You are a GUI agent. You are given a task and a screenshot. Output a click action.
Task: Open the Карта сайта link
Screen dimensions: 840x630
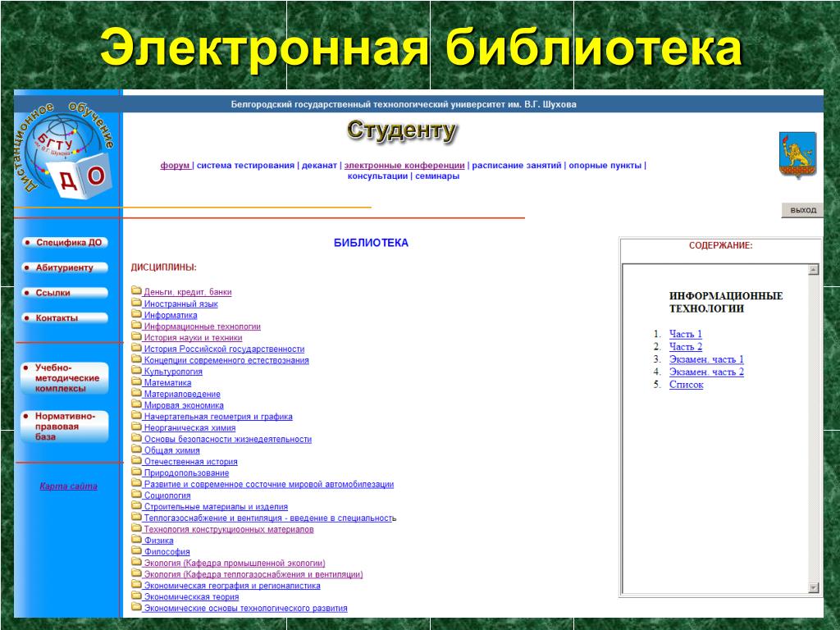[x=69, y=486]
